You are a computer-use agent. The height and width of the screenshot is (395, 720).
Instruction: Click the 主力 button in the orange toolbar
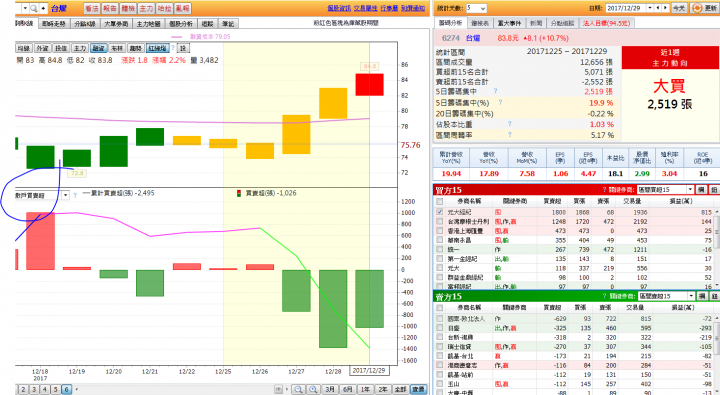[x=146, y=8]
